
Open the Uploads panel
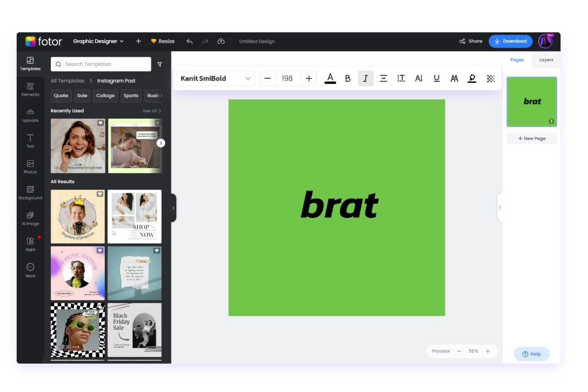point(30,115)
